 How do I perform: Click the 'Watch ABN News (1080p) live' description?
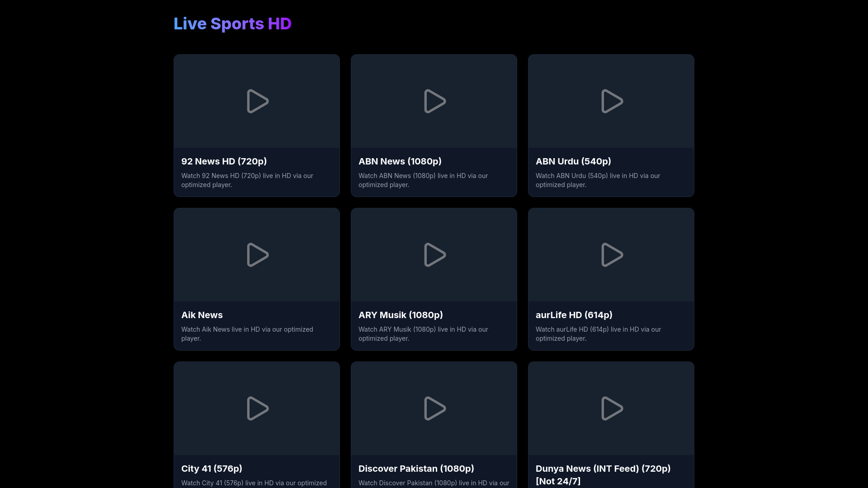423,180
